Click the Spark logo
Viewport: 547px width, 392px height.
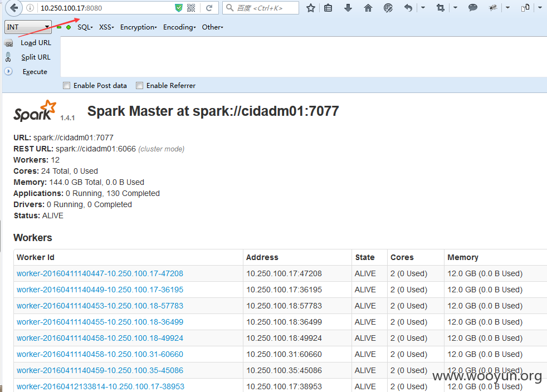tap(35, 111)
